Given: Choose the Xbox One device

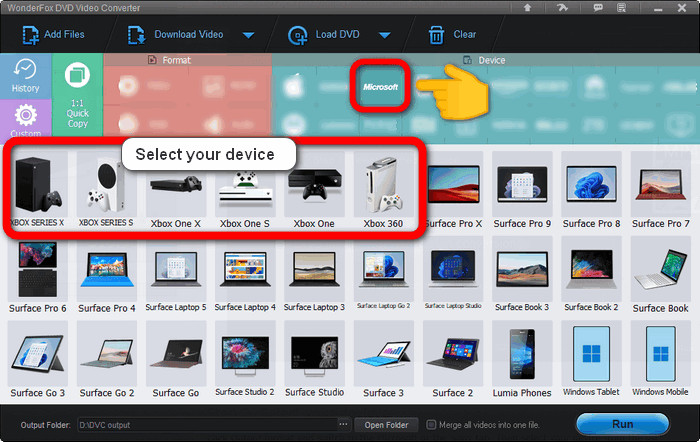Looking at the screenshot, I should [314, 190].
